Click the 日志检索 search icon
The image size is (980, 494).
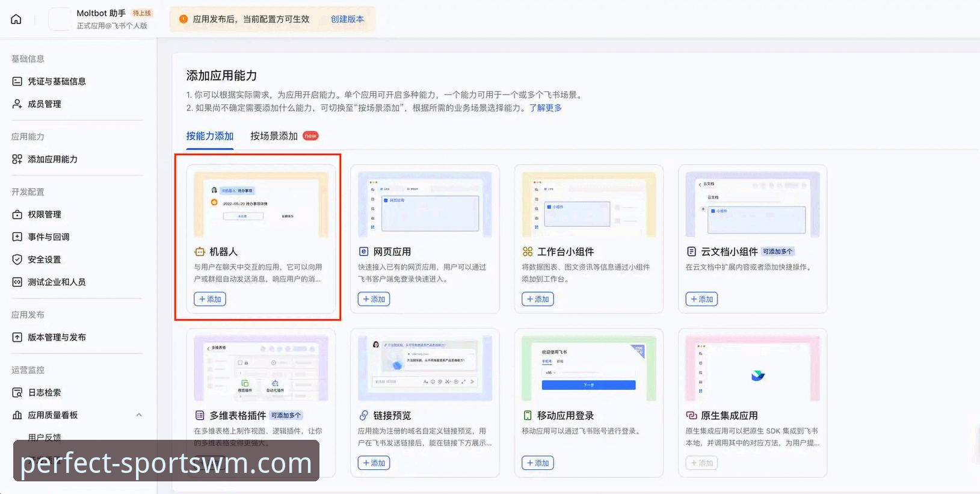17,393
